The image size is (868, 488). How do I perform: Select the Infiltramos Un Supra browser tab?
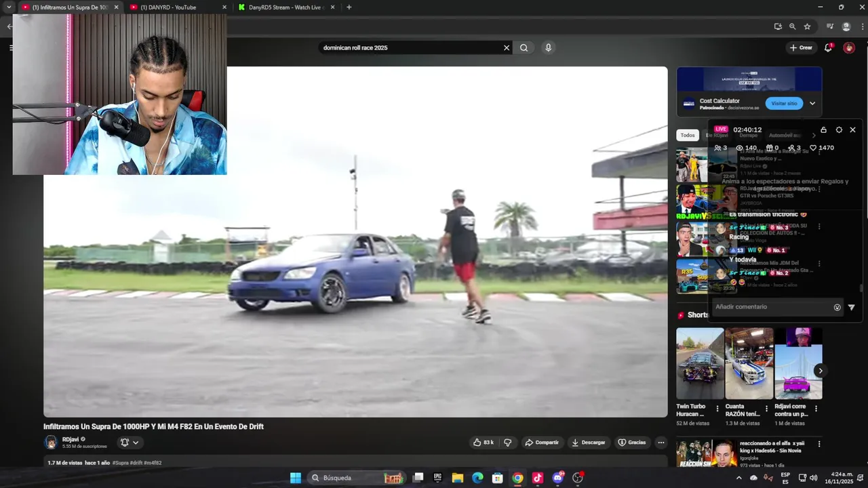[x=70, y=7]
